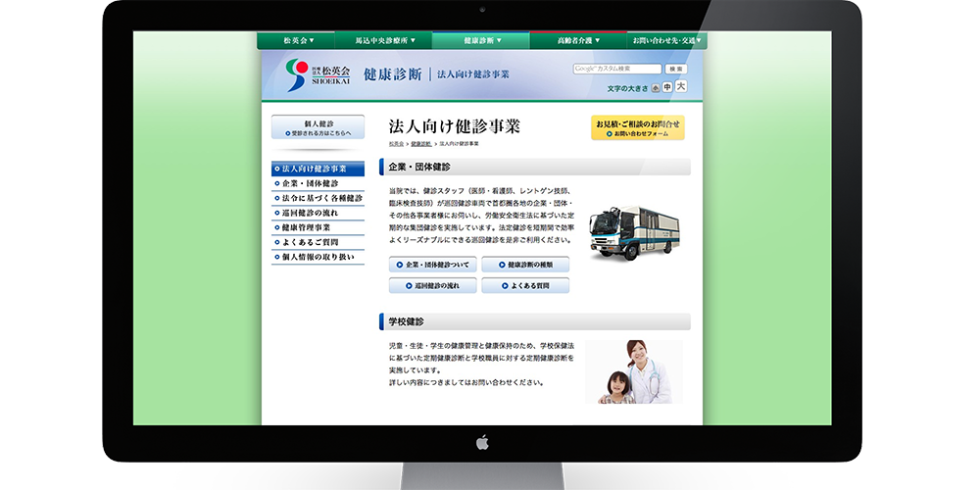Click the 松英会 SHOEIKAI logo

[318, 75]
